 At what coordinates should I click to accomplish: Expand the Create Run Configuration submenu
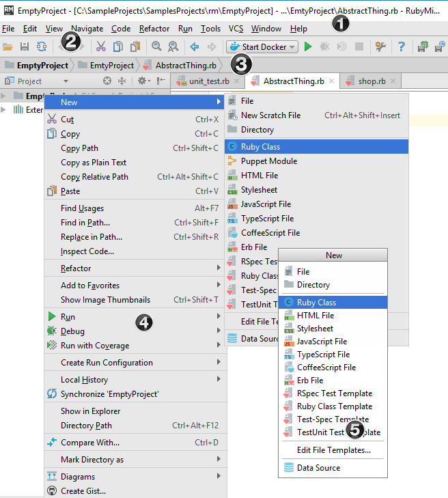click(136, 363)
